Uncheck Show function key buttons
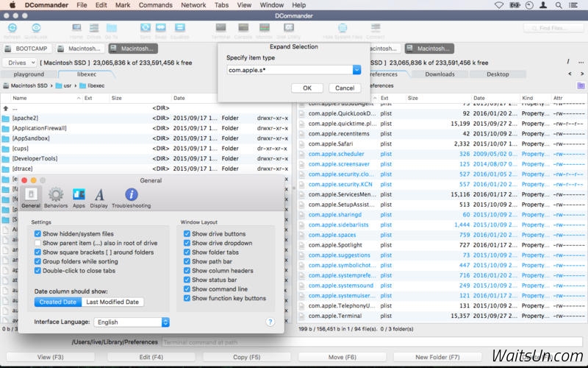The width and height of the screenshot is (588, 368). click(187, 298)
